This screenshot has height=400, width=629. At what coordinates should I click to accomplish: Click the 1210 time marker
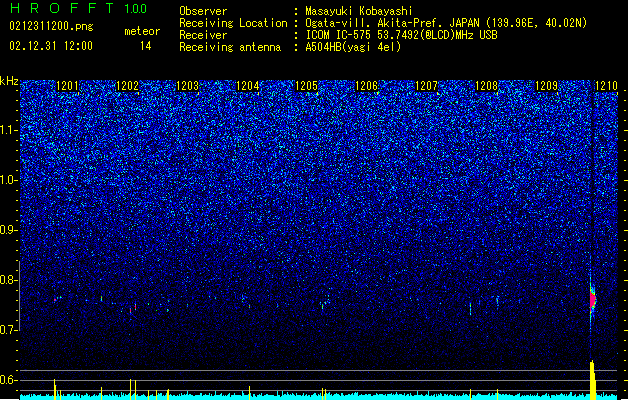606,86
